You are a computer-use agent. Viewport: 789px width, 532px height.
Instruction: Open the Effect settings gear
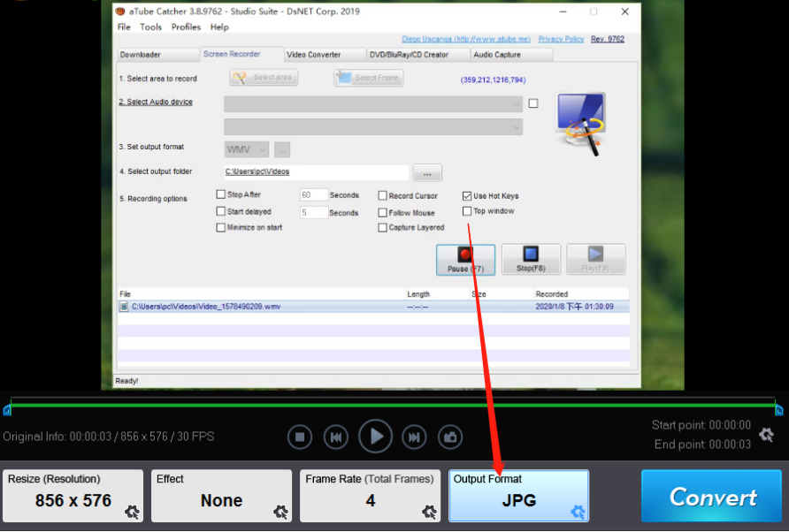click(x=280, y=512)
